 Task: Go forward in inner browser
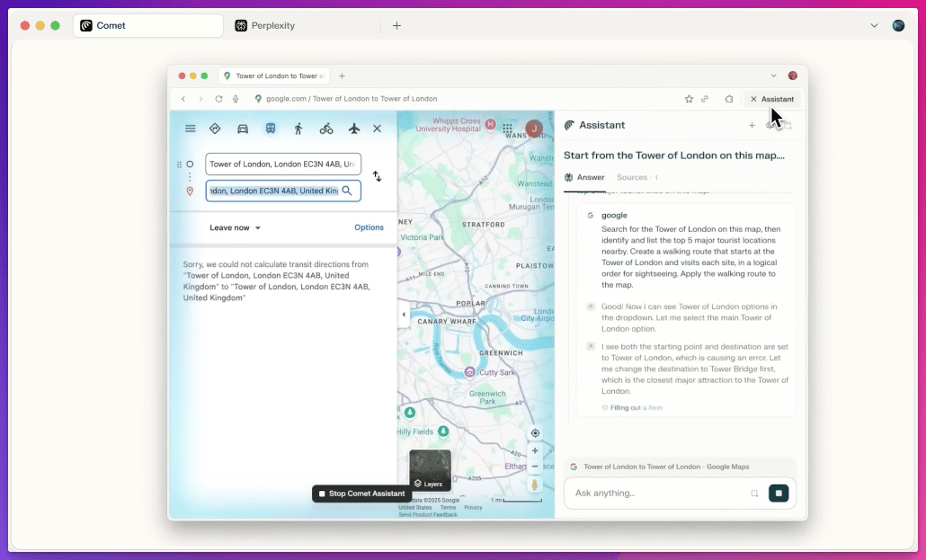(x=200, y=99)
